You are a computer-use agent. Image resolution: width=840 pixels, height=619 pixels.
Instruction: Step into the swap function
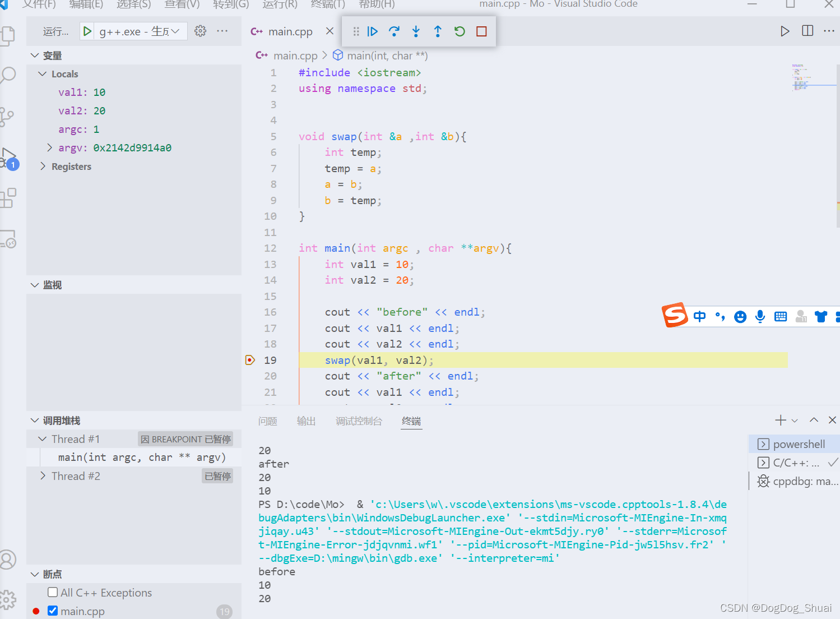416,31
